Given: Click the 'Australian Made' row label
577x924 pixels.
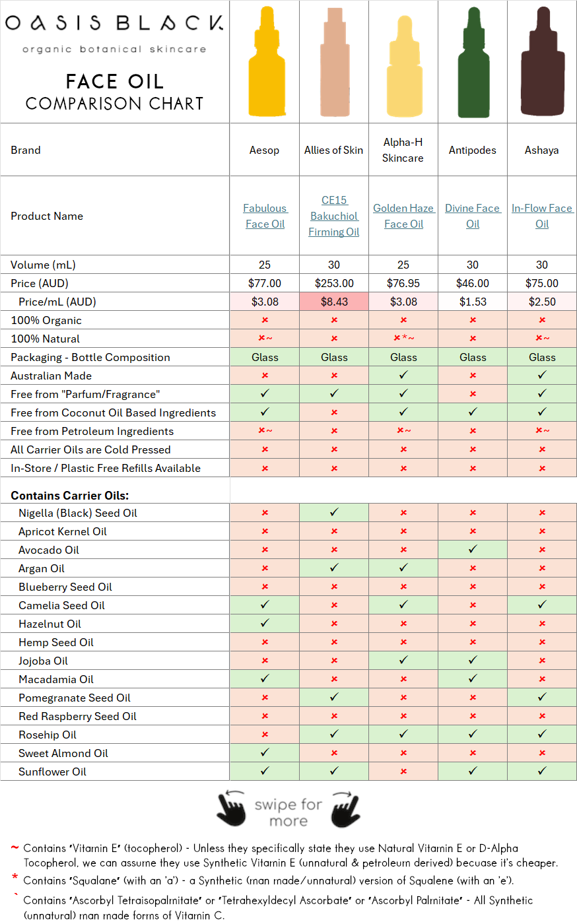Looking at the screenshot, I should click(51, 376).
